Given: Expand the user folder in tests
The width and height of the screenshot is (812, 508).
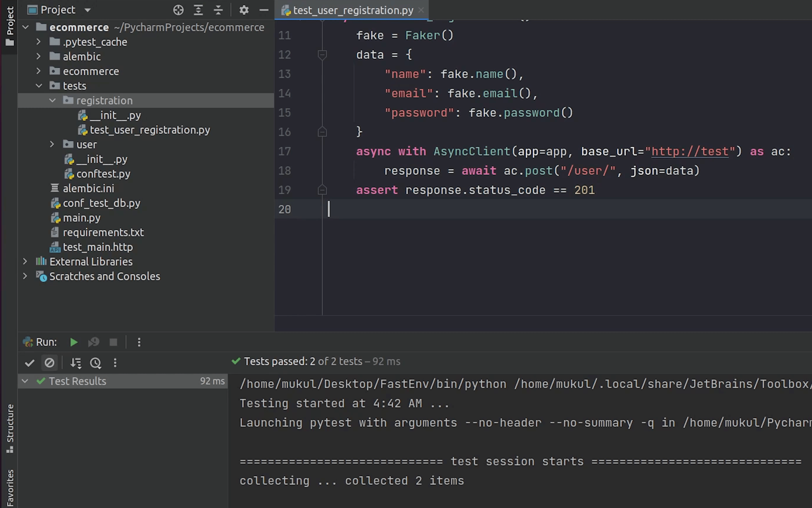Looking at the screenshot, I should pos(52,144).
